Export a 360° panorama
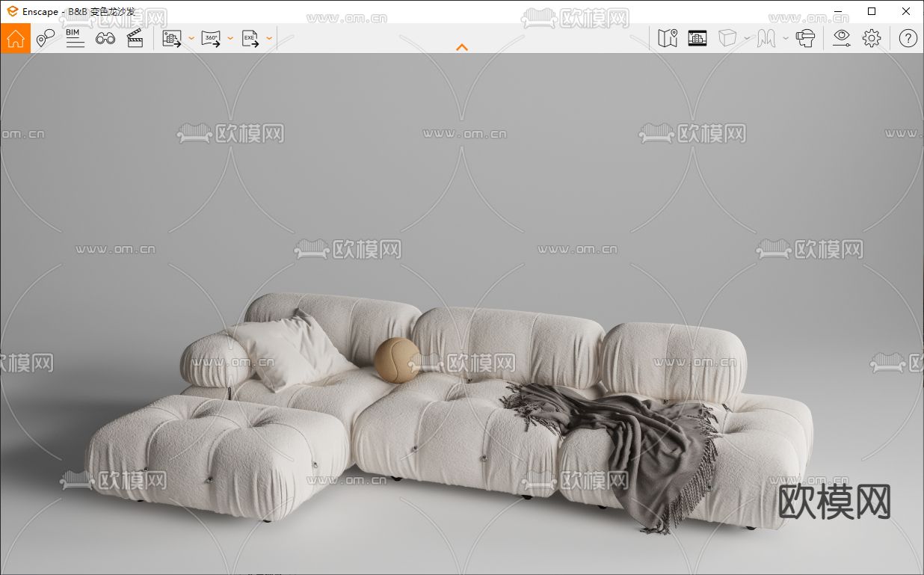 pos(212,39)
